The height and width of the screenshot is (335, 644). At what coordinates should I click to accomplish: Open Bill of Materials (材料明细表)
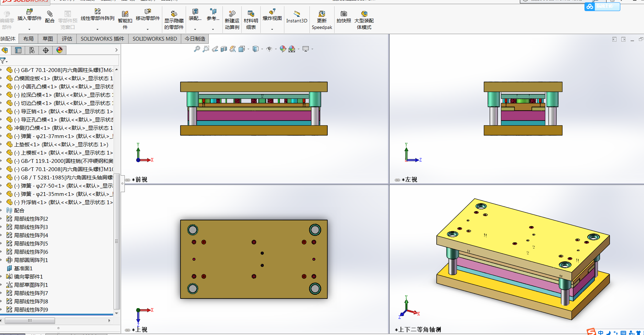251,20
